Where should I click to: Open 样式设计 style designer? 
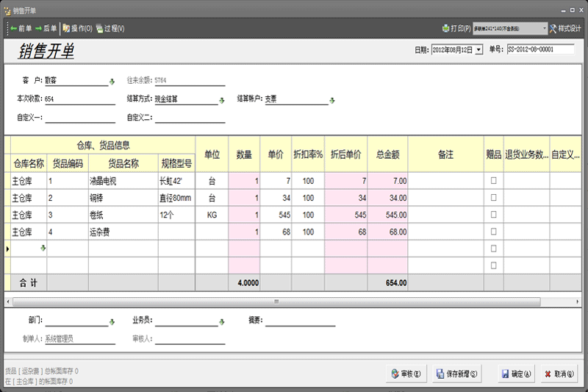565,29
